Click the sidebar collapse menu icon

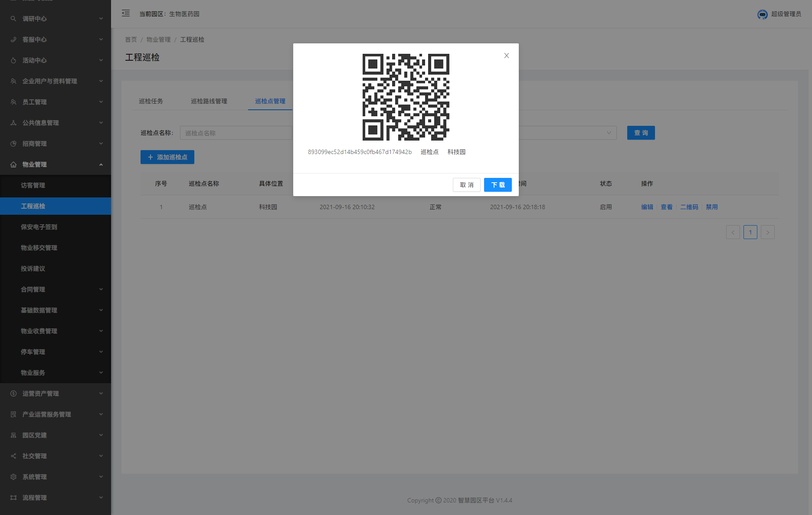126,13
